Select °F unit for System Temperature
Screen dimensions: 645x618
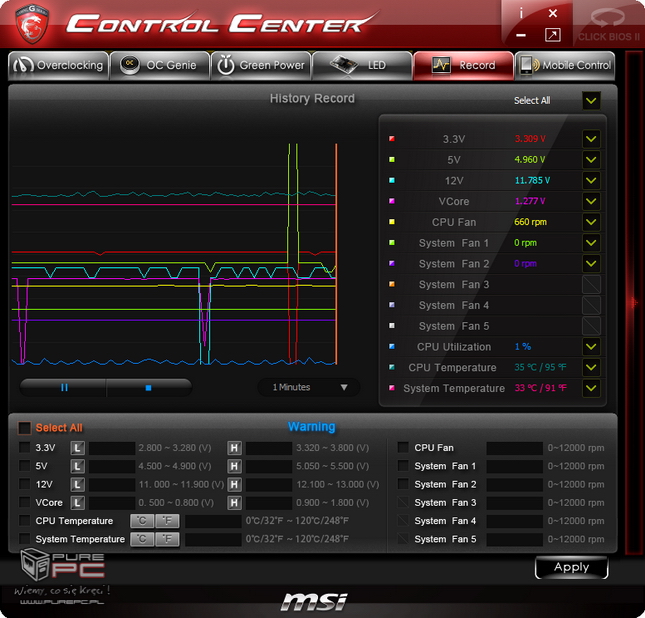(x=167, y=539)
